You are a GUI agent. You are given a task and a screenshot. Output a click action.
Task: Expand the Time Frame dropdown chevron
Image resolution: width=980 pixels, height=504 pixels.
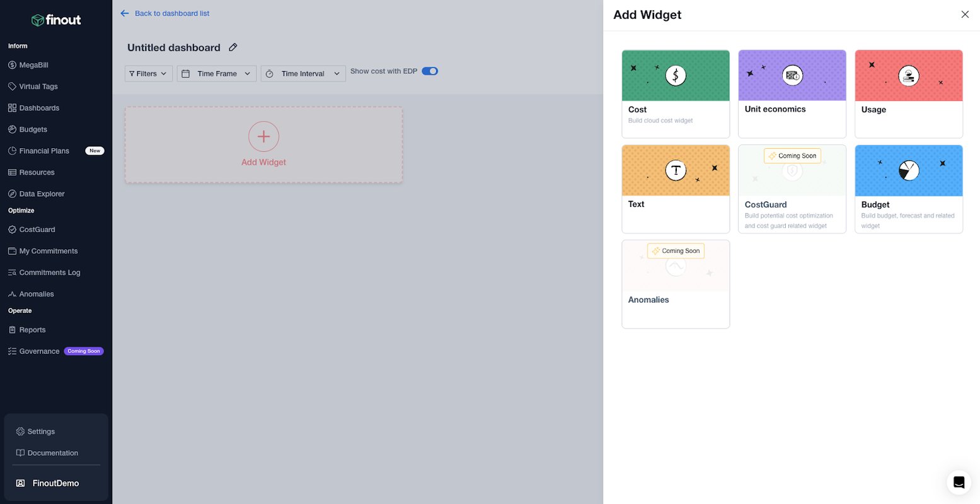point(248,74)
